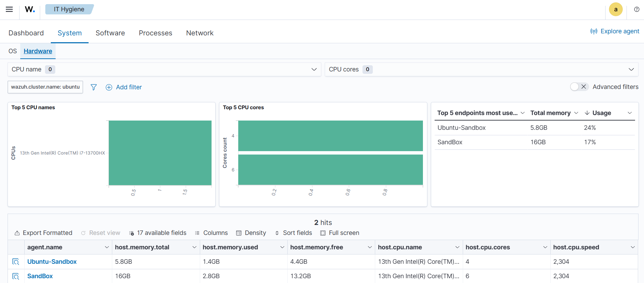This screenshot has width=644, height=283.
Task: Open the help icon in header
Action: [636, 9]
